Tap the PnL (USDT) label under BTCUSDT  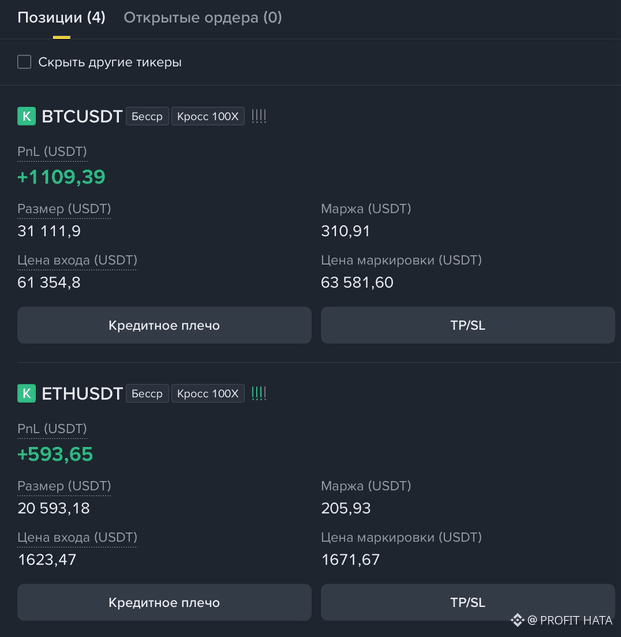click(x=52, y=152)
